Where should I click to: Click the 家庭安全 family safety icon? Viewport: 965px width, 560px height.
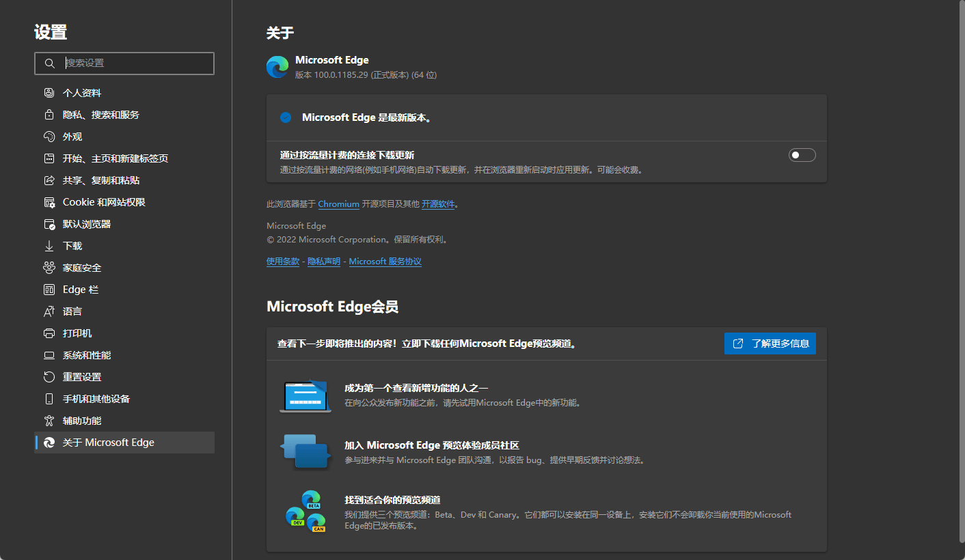[49, 268]
